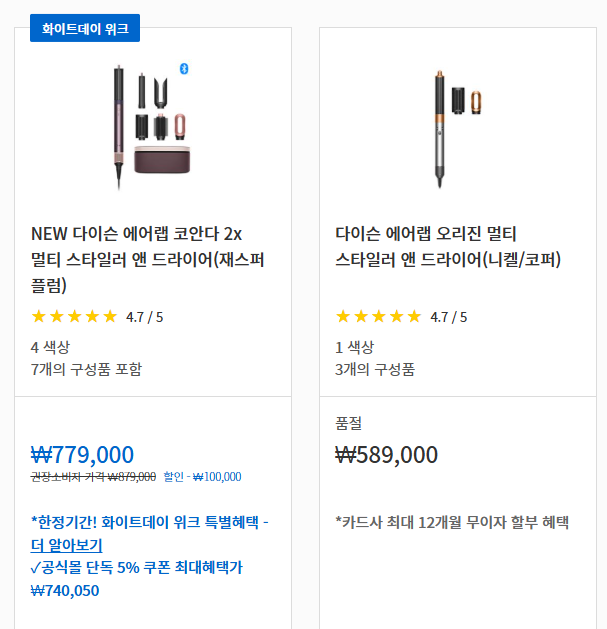Viewport: 607px width, 629px height.
Task: Click the 4.7 / 5 score under Coanda 2x
Action: [144, 317]
